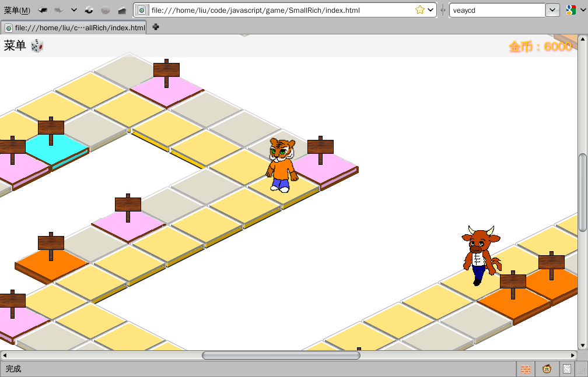
Task: Expand the address bar URL history chevron
Action: 430,10
